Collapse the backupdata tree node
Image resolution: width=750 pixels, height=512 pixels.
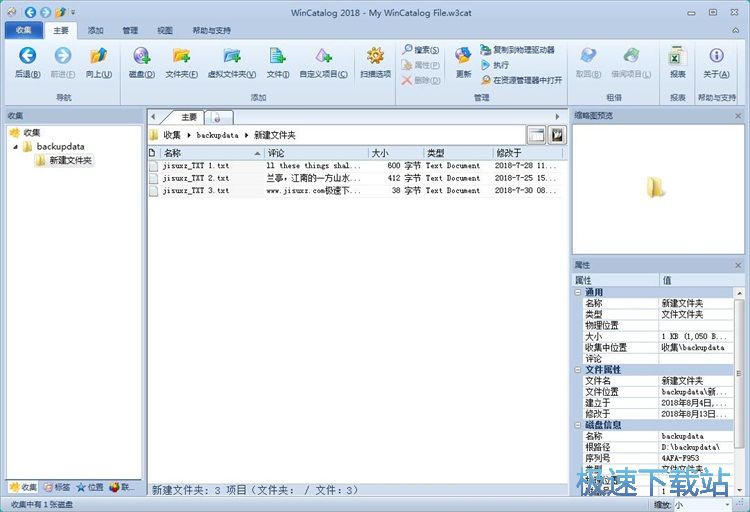[x=15, y=146]
